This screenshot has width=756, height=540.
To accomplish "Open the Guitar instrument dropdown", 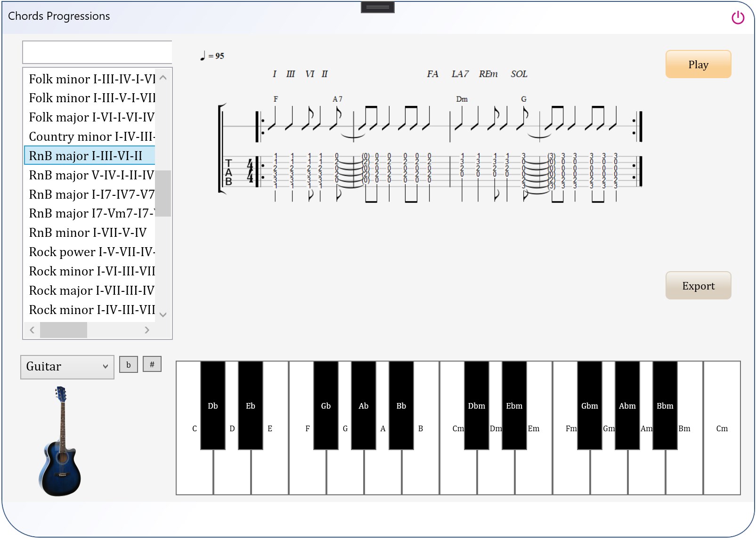I will [67, 367].
